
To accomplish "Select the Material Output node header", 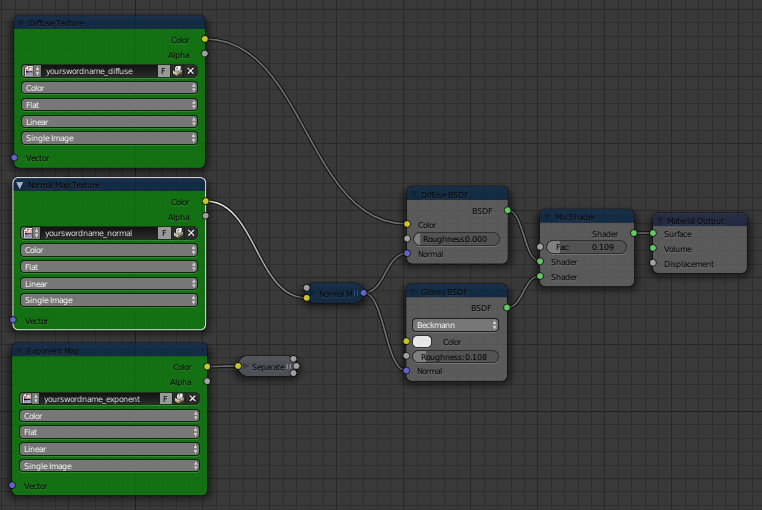I will [699, 220].
